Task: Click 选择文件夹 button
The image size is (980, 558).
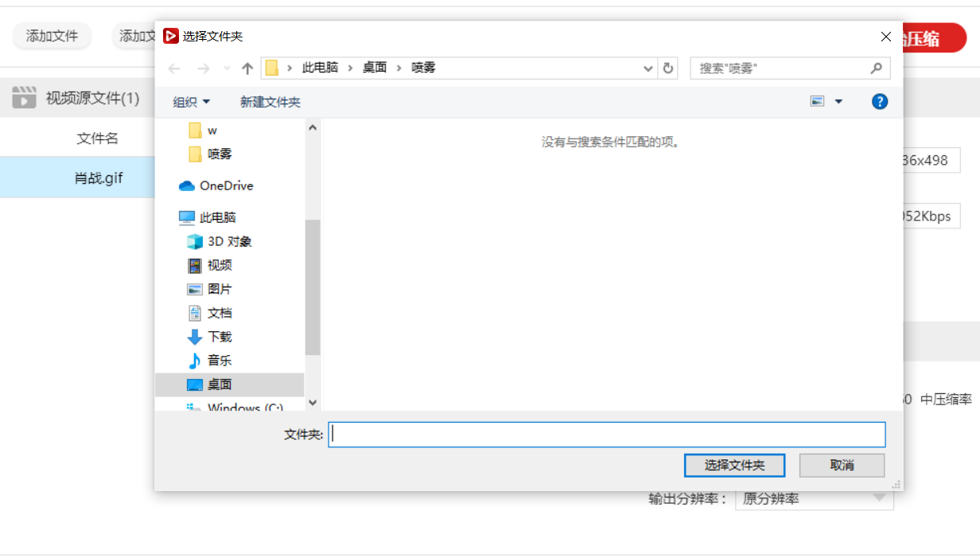Action: tap(734, 465)
